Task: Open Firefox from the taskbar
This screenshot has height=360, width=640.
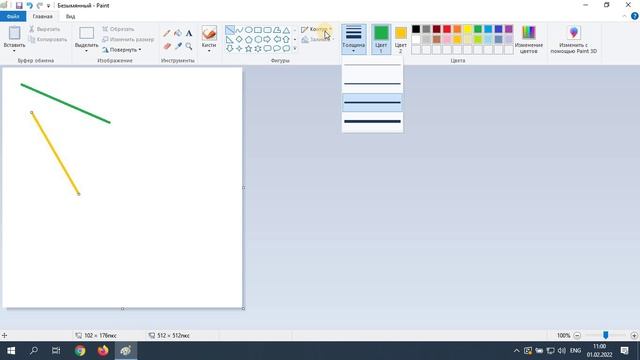Action: (103, 351)
